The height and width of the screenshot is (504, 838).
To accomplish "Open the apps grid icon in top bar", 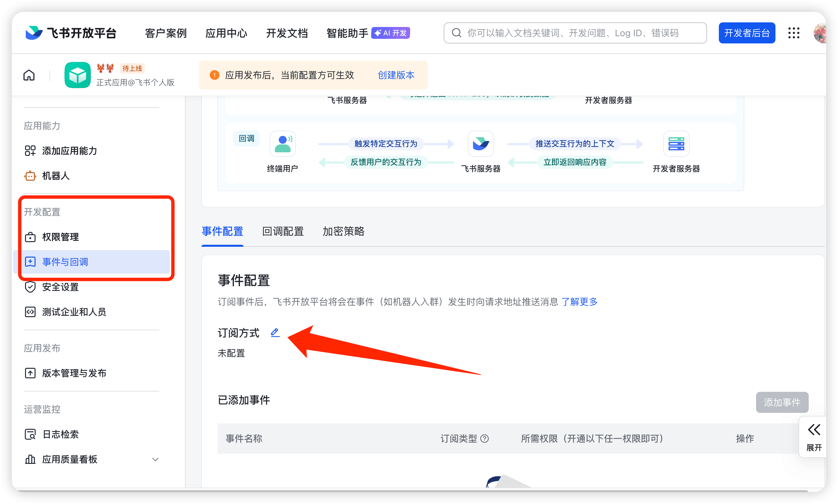I will pos(794,33).
